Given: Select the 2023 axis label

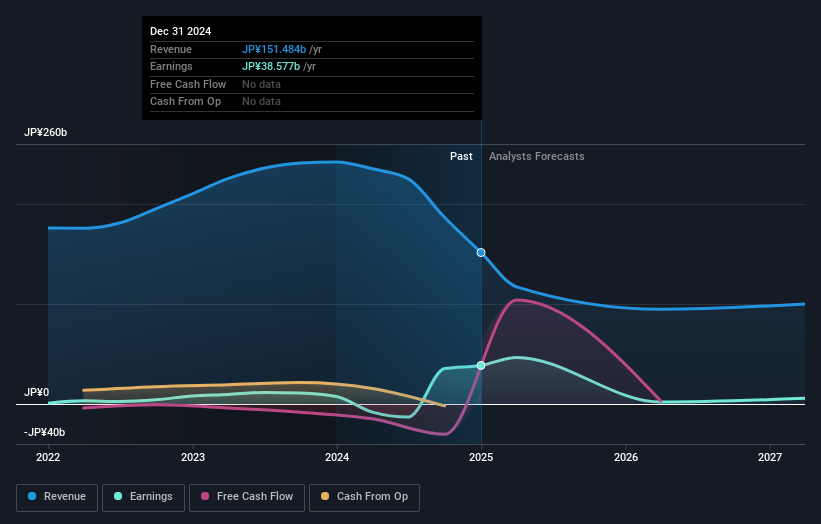Looking at the screenshot, I should point(193,457).
